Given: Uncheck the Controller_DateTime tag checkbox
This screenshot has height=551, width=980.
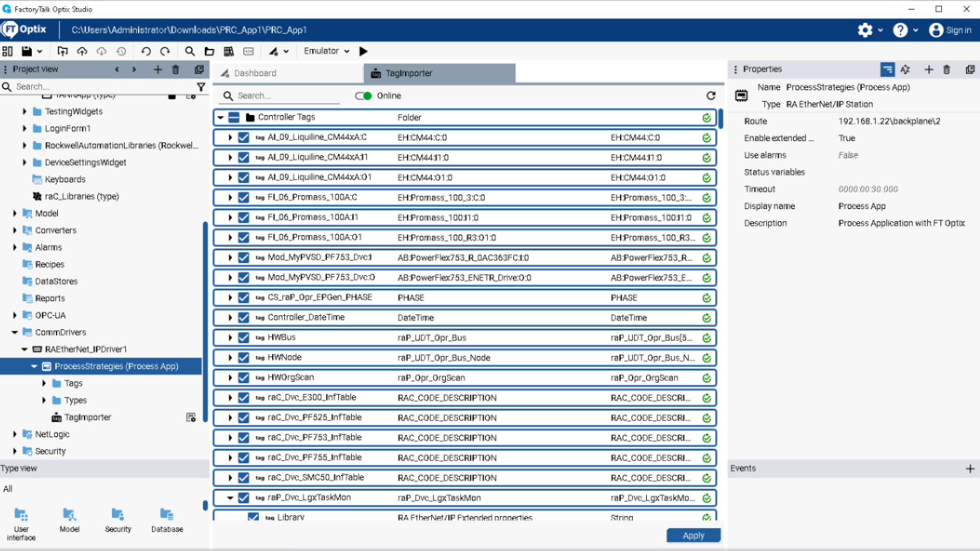Looking at the screenshot, I should click(243, 317).
